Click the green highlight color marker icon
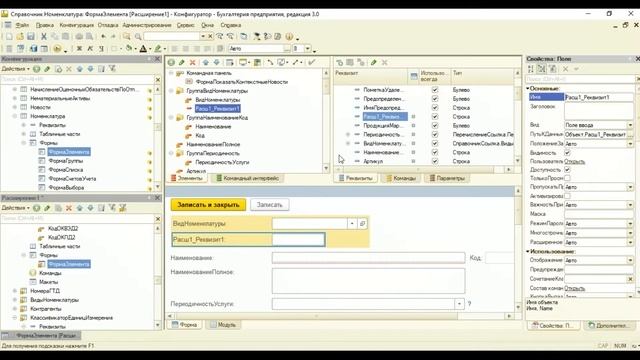 pos(158,49)
